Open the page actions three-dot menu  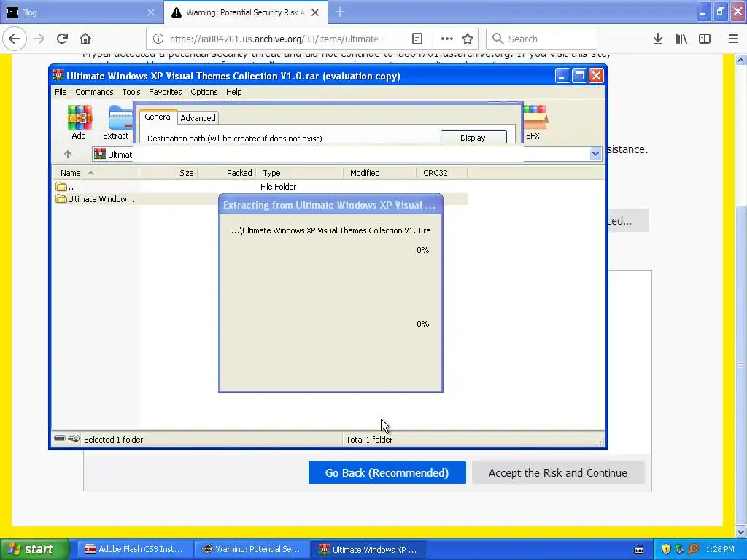pyautogui.click(x=446, y=39)
